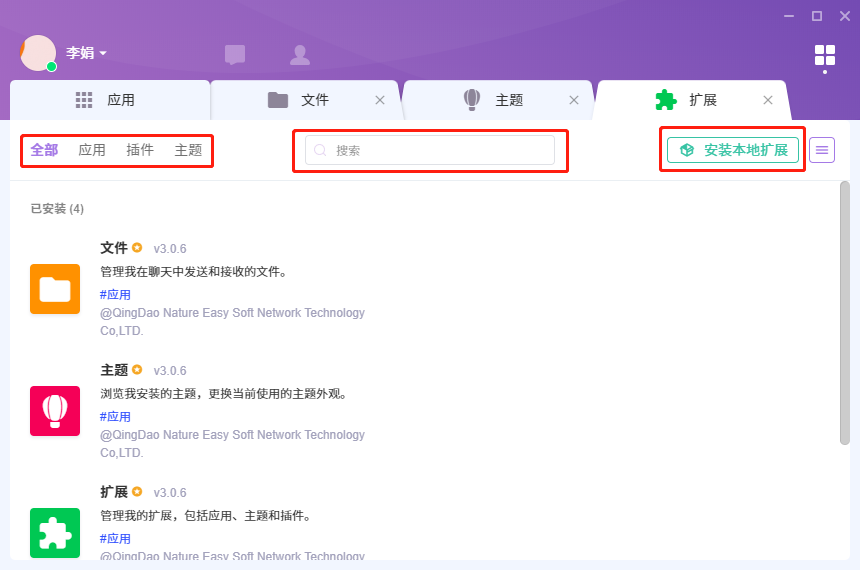Close the 扩展 tab
Viewport: 860px width, 570px height.
(768, 100)
